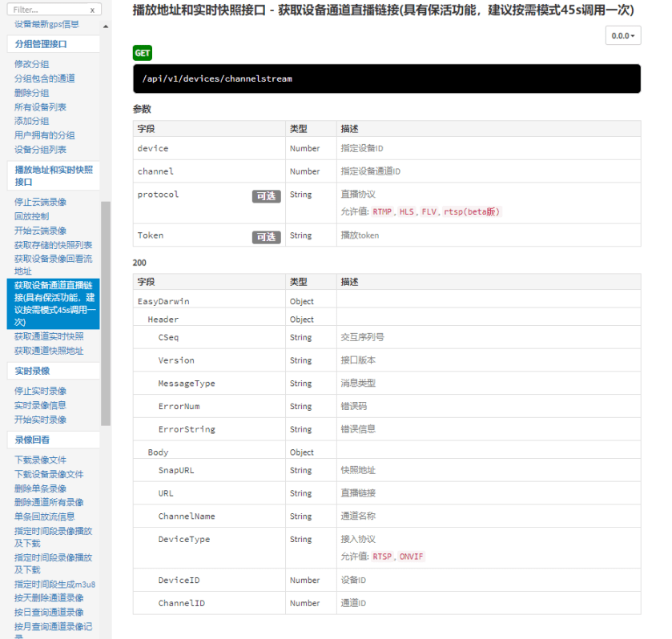Select the highlighted 获取设备通道直播链接 sidebar item

coord(54,303)
